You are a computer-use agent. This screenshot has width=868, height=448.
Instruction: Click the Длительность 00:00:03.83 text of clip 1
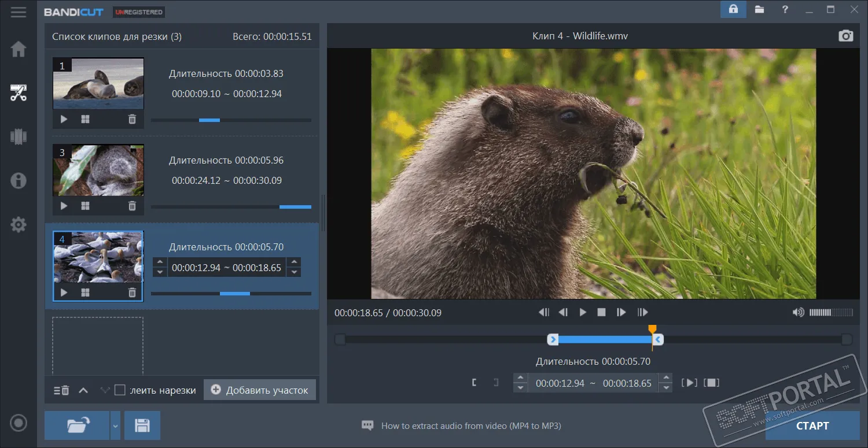(226, 73)
